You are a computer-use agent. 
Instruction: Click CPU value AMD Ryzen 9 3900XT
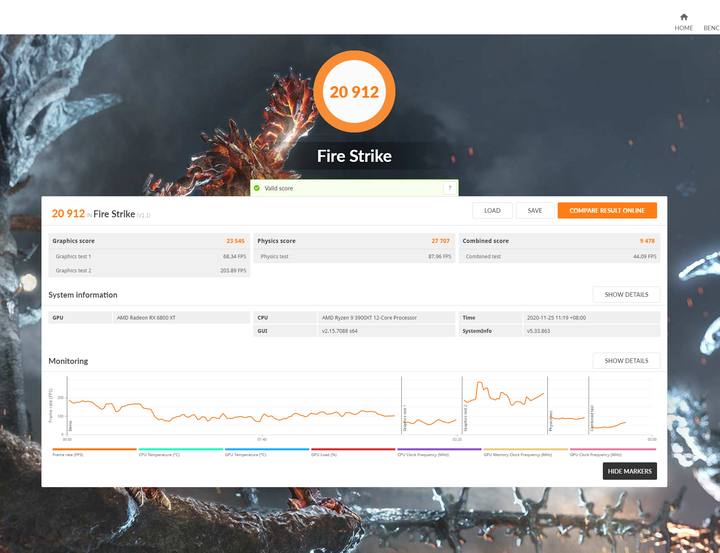[369, 317]
